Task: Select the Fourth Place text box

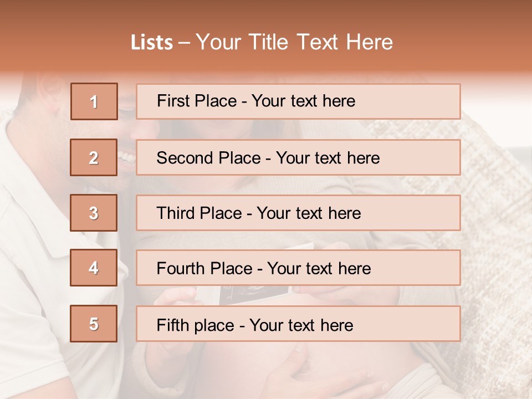Action: [x=298, y=268]
